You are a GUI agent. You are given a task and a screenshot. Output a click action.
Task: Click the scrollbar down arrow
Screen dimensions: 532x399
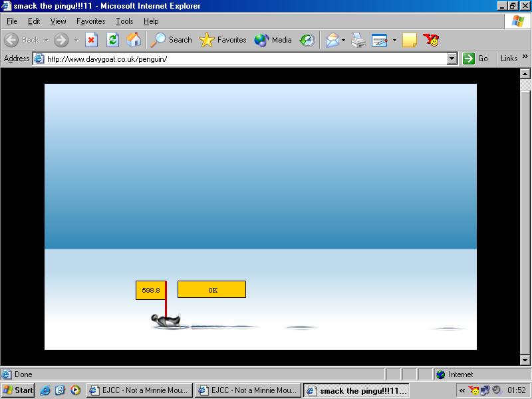coord(525,360)
